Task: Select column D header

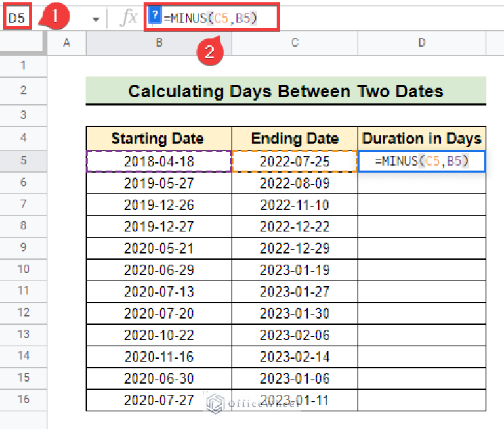Action: (421, 43)
